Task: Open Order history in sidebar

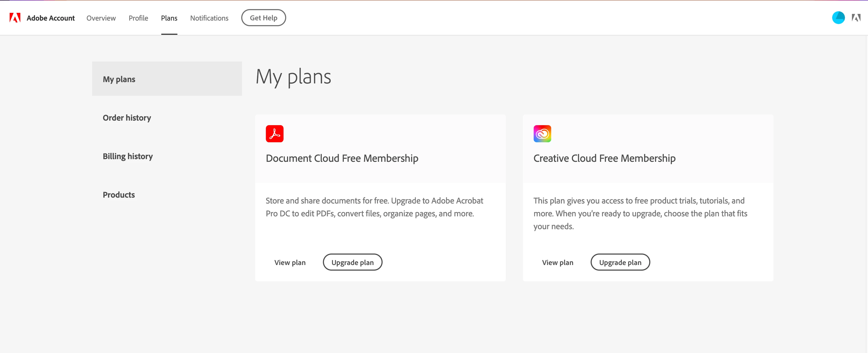Action: tap(127, 118)
